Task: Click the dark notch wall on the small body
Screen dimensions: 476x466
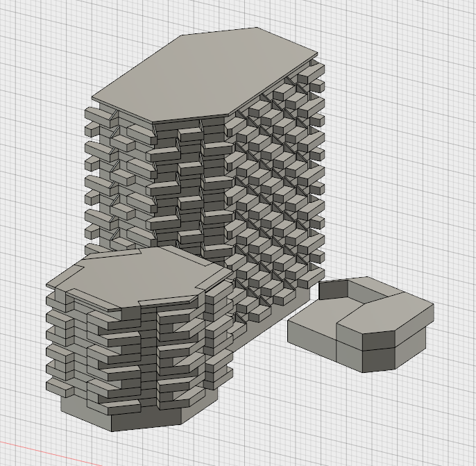Action: tap(333, 290)
